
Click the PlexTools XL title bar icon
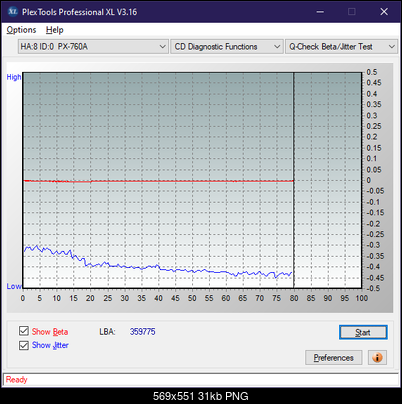[13, 12]
